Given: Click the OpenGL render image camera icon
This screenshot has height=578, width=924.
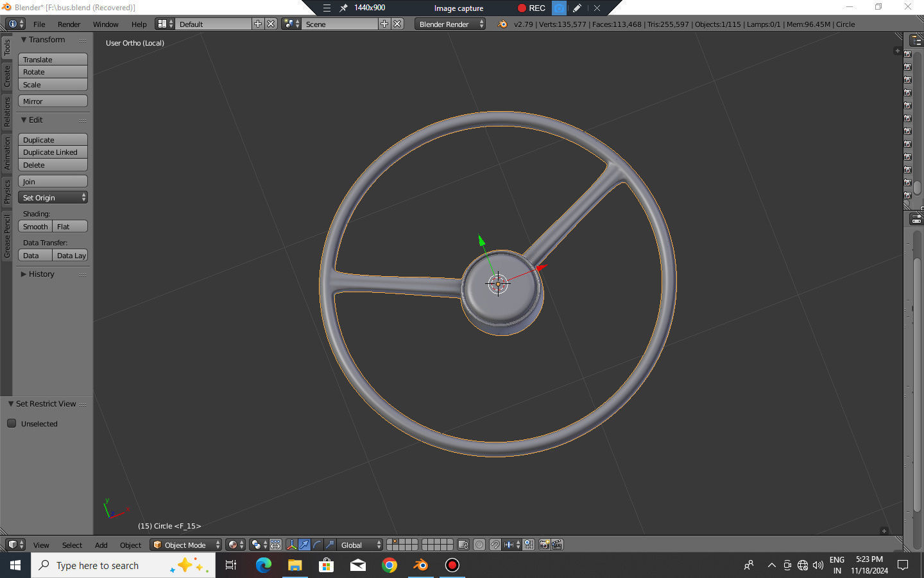Looking at the screenshot, I should click(544, 545).
